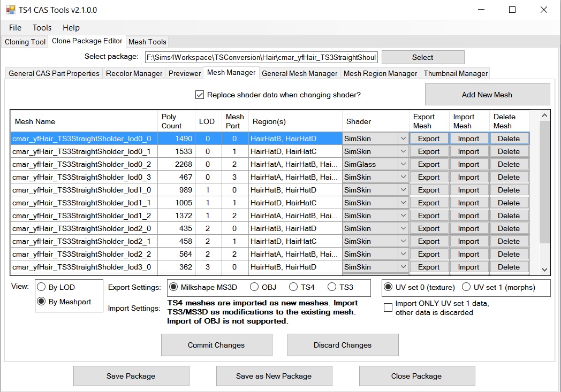Select UV set 1 (morphs) option
The height and width of the screenshot is (392, 561).
(466, 287)
